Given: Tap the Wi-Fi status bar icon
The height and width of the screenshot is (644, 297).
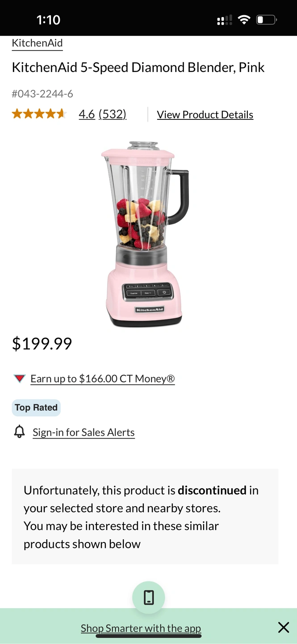Looking at the screenshot, I should 244,20.
